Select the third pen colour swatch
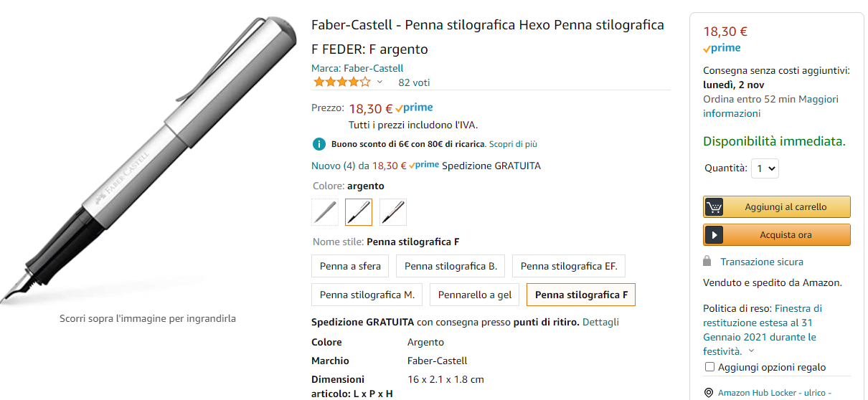 393,212
